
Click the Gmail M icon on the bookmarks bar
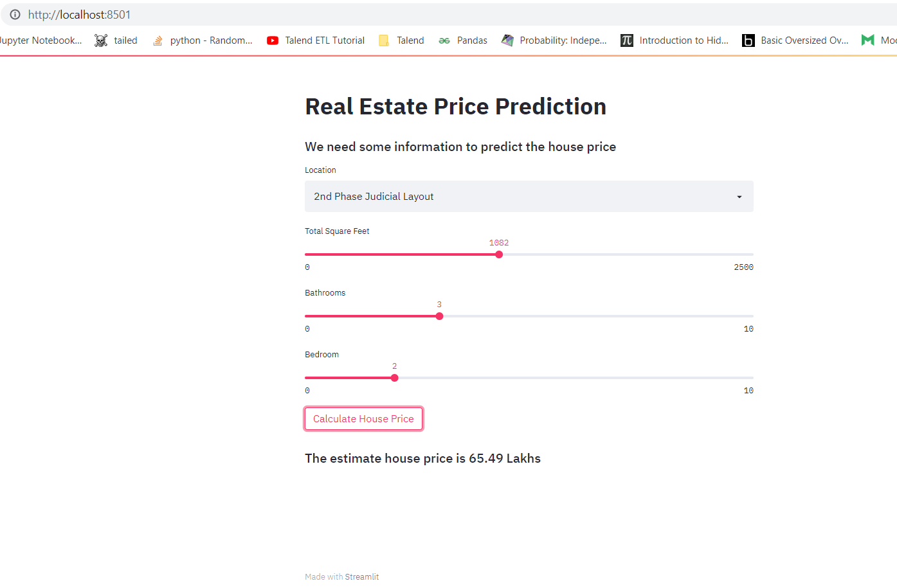point(867,40)
